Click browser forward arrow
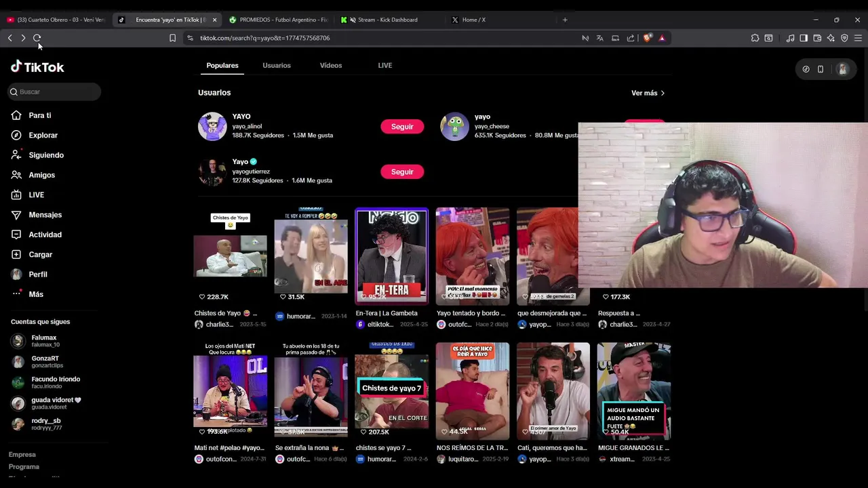Image resolution: width=868 pixels, height=488 pixels. point(23,38)
